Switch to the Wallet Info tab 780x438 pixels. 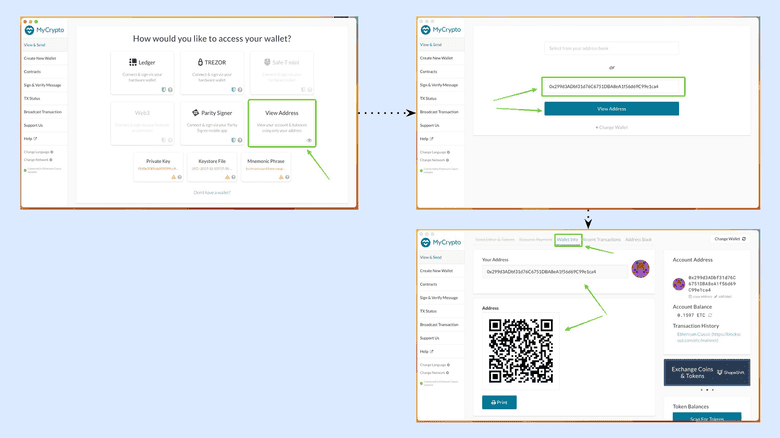pyautogui.click(x=568, y=240)
